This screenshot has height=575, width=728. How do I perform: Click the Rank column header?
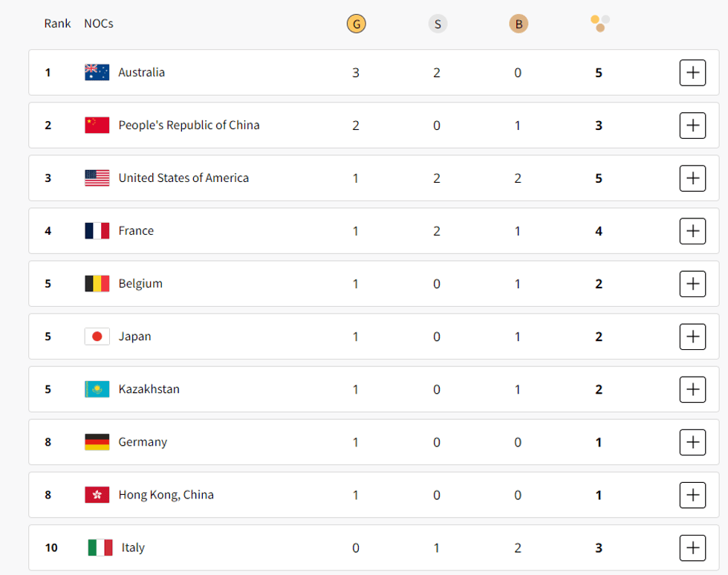pos(57,23)
